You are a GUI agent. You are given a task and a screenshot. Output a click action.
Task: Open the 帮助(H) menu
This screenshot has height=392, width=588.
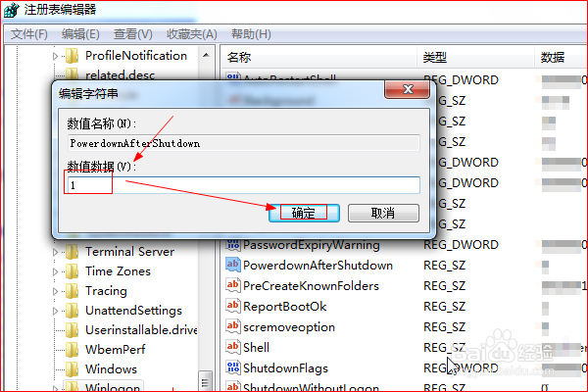251,34
